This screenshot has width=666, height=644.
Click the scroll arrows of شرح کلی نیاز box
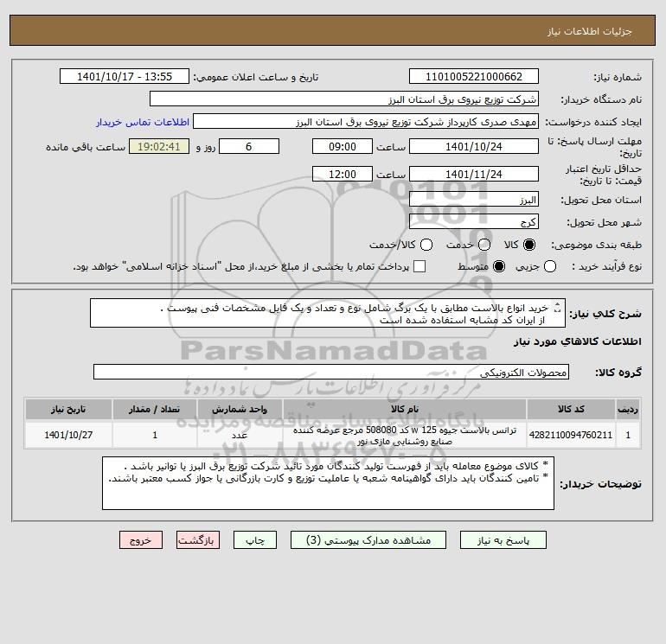[558, 308]
